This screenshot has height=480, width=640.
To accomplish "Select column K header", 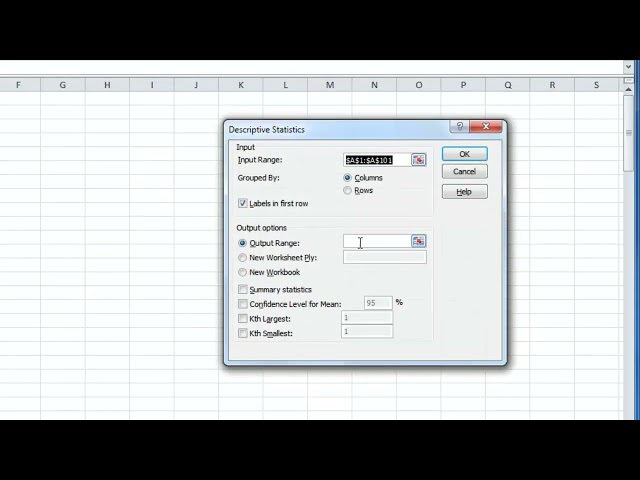I will 241,85.
